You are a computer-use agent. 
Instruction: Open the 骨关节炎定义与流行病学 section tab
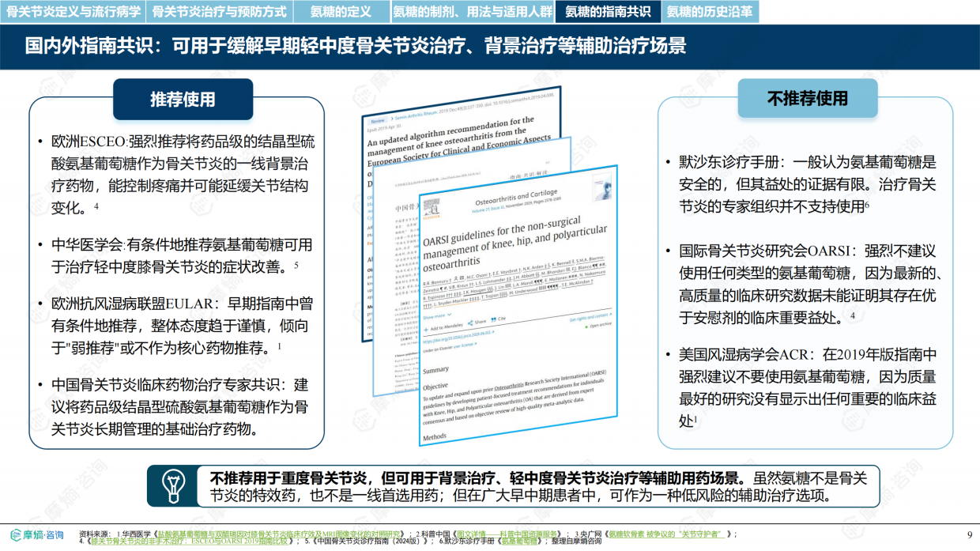coord(73,11)
